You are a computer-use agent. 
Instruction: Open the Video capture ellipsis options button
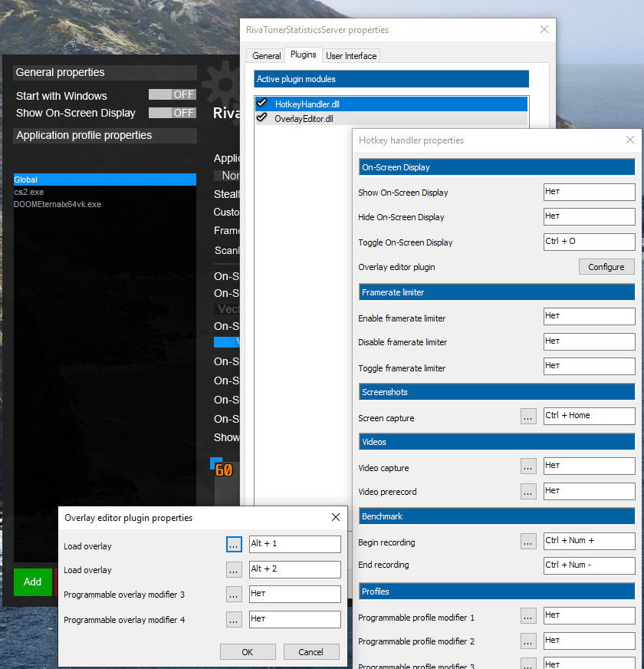pyautogui.click(x=528, y=466)
